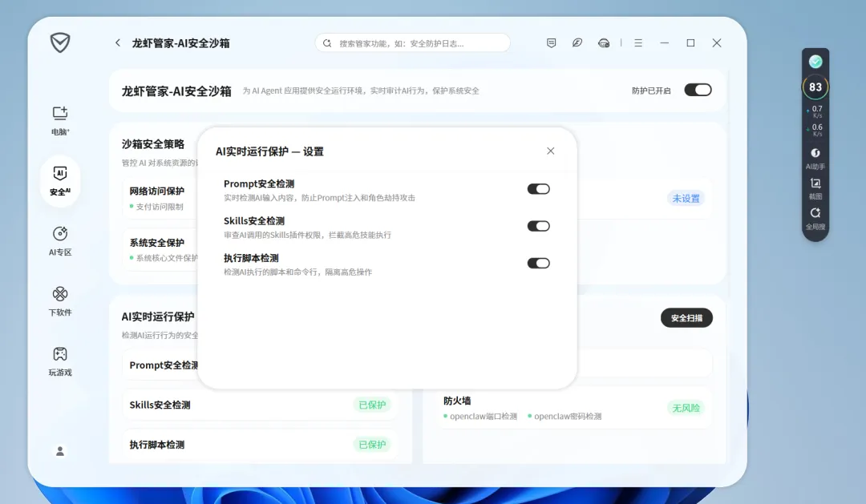
Task: Click the openclaw端口检测 item
Action: pos(480,416)
